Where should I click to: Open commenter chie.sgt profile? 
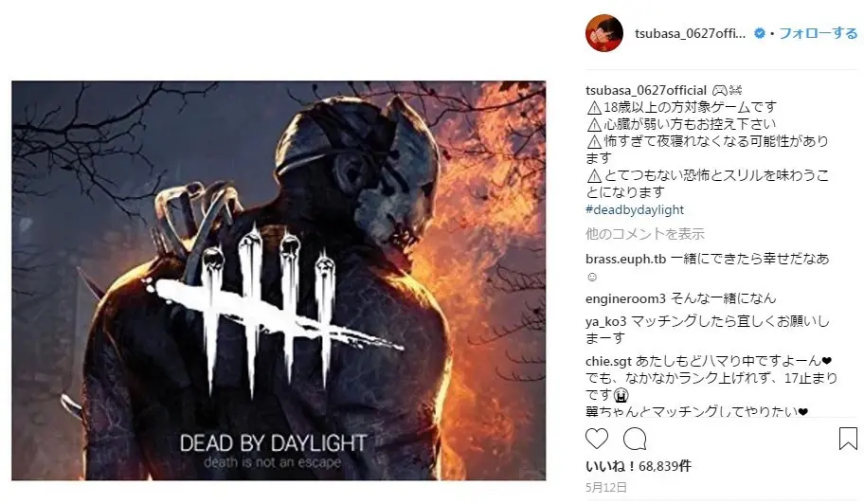pos(608,361)
